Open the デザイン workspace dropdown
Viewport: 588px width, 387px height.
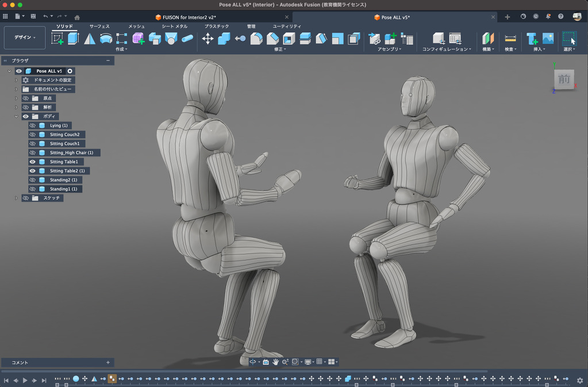click(25, 37)
